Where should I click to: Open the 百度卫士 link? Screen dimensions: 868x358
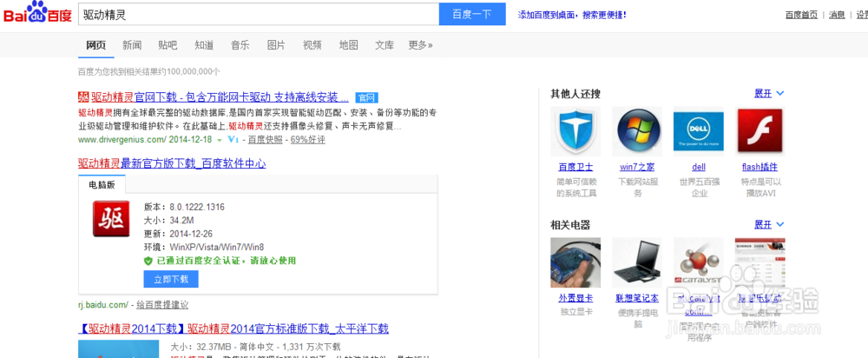(x=575, y=167)
